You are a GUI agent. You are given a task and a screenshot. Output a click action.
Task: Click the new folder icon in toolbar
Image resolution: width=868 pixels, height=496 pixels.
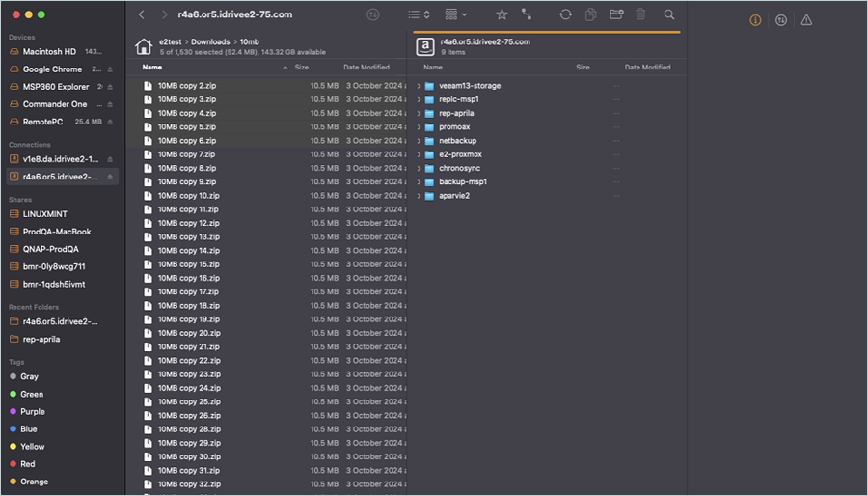(x=616, y=15)
